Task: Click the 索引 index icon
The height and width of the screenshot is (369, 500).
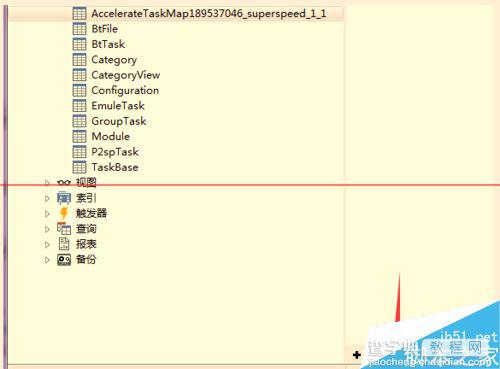Action: click(64, 198)
